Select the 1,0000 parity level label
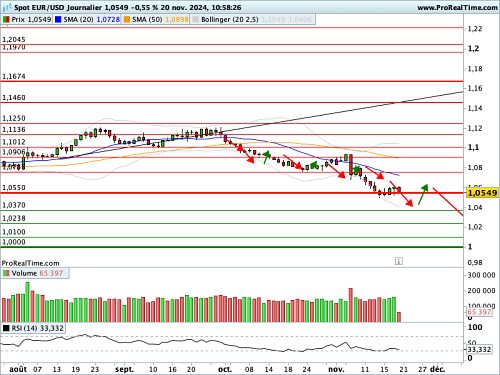Screen dimensions: 500x375 14,242
